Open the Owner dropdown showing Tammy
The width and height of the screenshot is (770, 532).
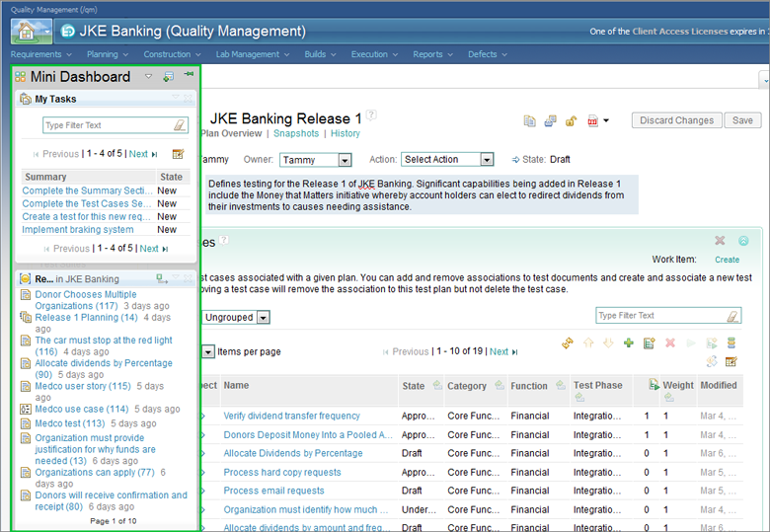click(316, 160)
